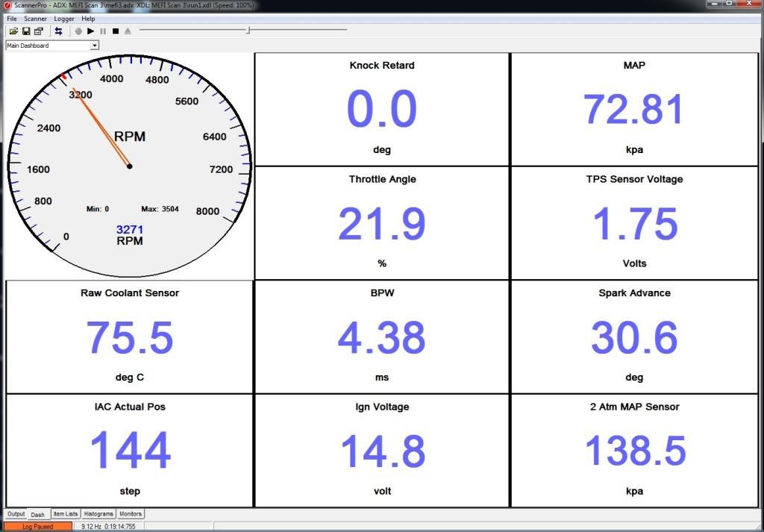
Task: Switch to the Monitors tab
Action: coord(131,514)
